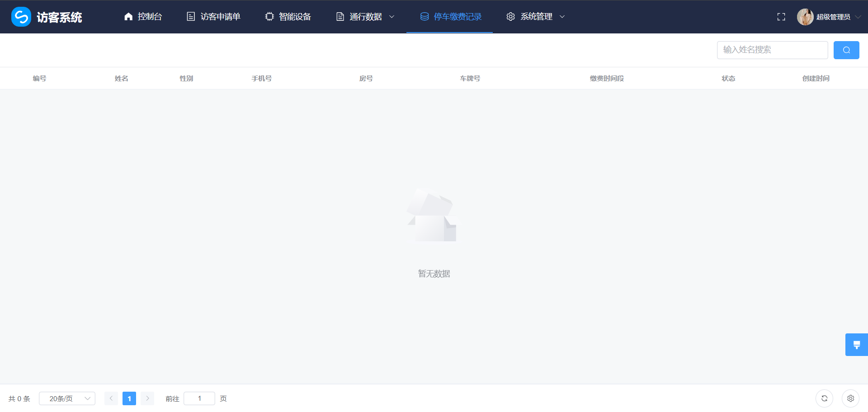Click the page jump number input

pos(199,398)
